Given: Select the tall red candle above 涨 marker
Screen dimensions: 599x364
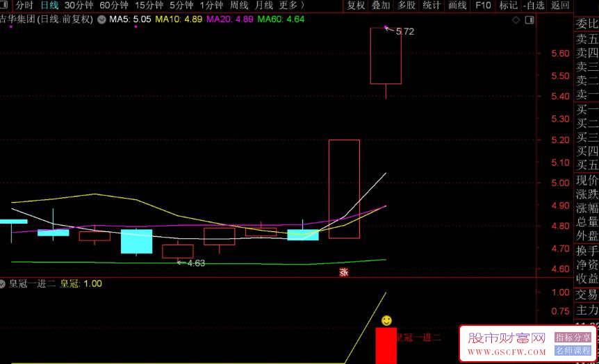Looking at the screenshot, I should (x=344, y=189).
